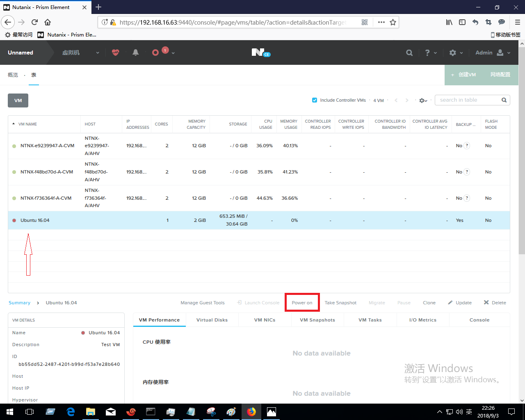The image size is (525, 420).
Task: Open the VM NICs tab
Action: pos(265,320)
